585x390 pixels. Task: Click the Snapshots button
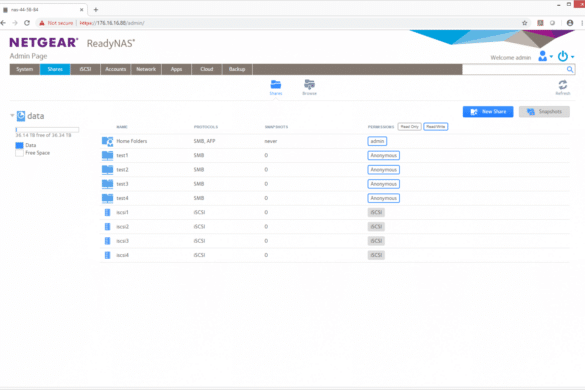click(x=544, y=112)
